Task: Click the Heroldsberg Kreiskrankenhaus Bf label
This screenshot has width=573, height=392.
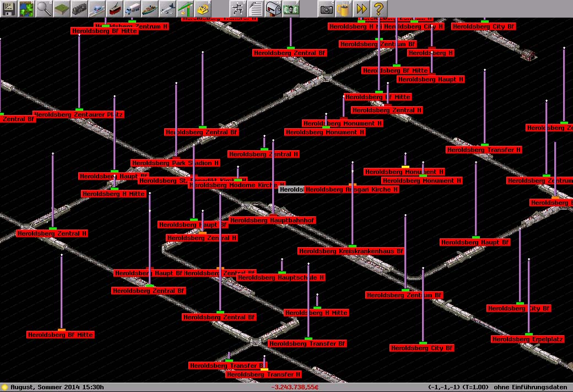Action: click(x=351, y=251)
